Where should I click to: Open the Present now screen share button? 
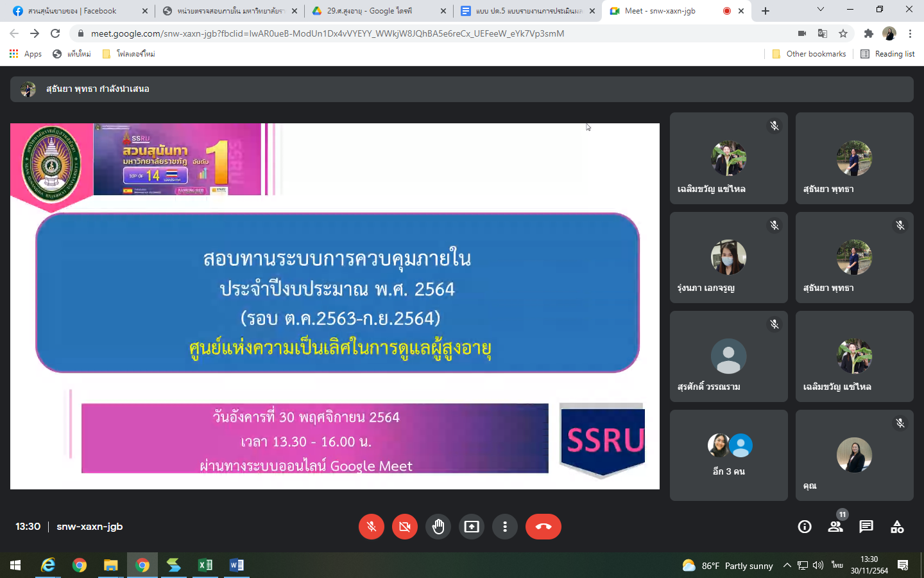472,527
